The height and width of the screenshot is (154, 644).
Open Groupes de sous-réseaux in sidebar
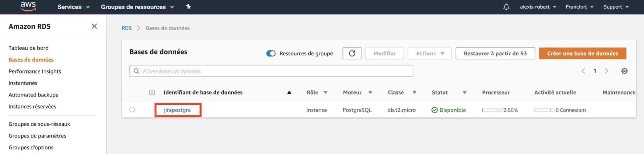pyautogui.click(x=39, y=124)
